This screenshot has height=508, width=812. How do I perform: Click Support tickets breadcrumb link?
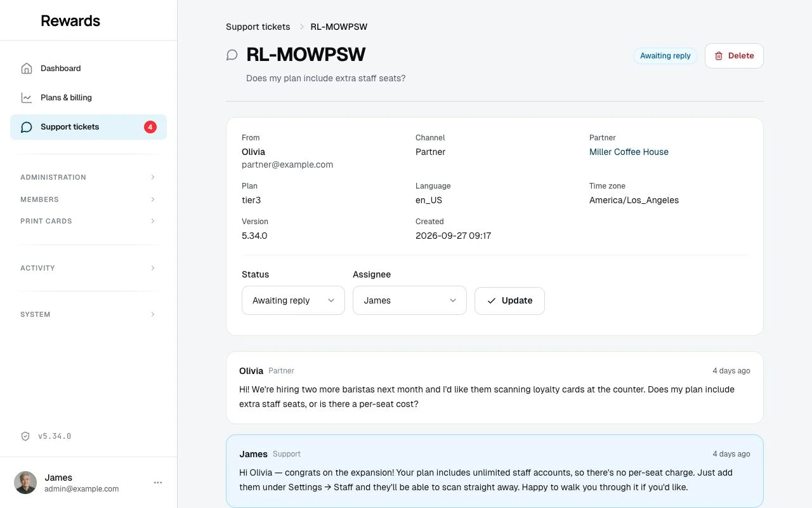click(258, 27)
